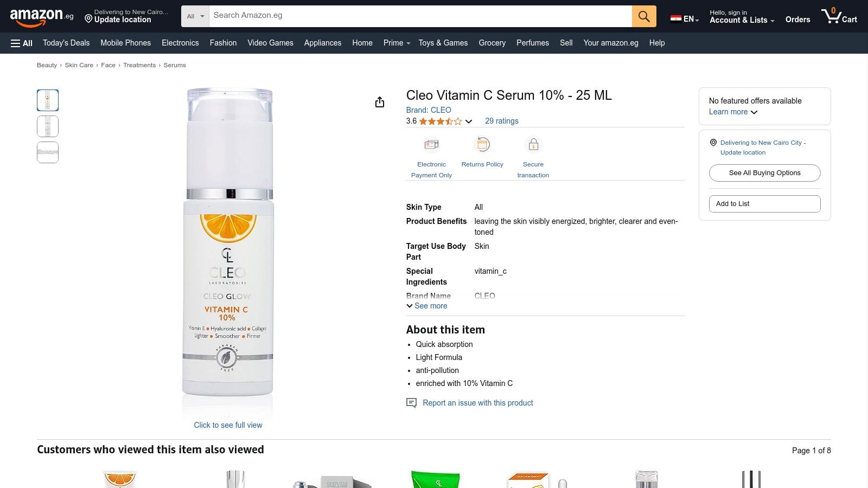Open the EN language selector dropdown

coord(685,19)
